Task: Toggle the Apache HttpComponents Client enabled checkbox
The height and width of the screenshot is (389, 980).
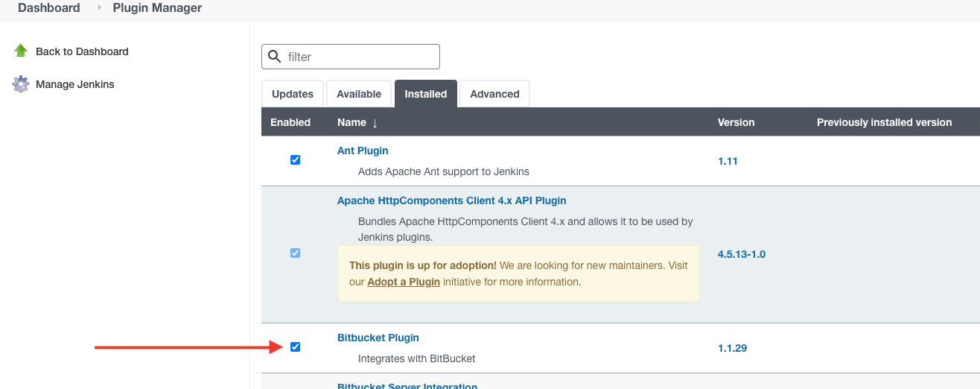Action: click(x=295, y=253)
